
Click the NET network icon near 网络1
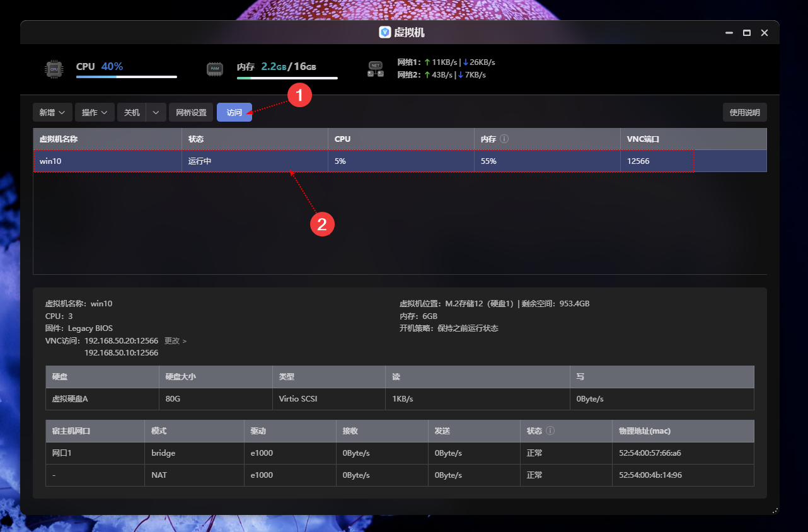pyautogui.click(x=375, y=69)
